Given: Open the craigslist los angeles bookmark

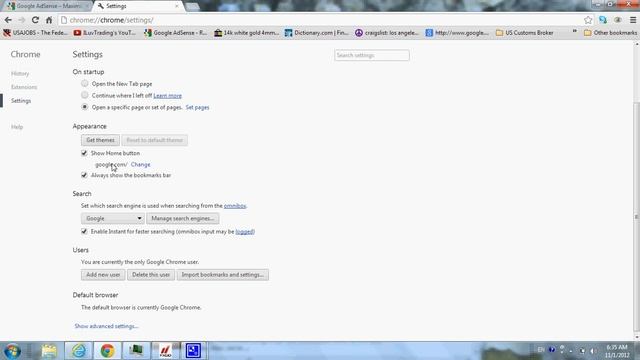Looking at the screenshot, I should (x=387, y=33).
